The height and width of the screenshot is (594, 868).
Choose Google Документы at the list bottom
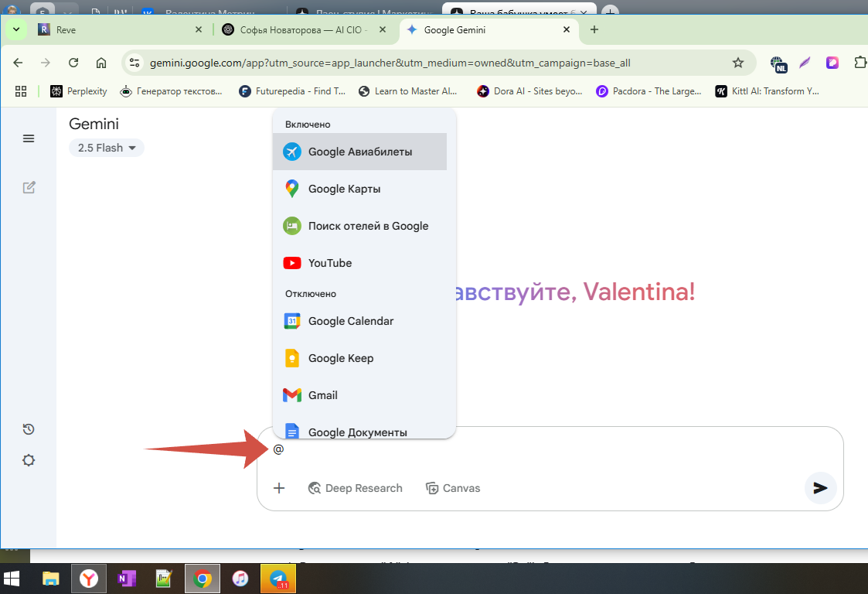(360, 429)
